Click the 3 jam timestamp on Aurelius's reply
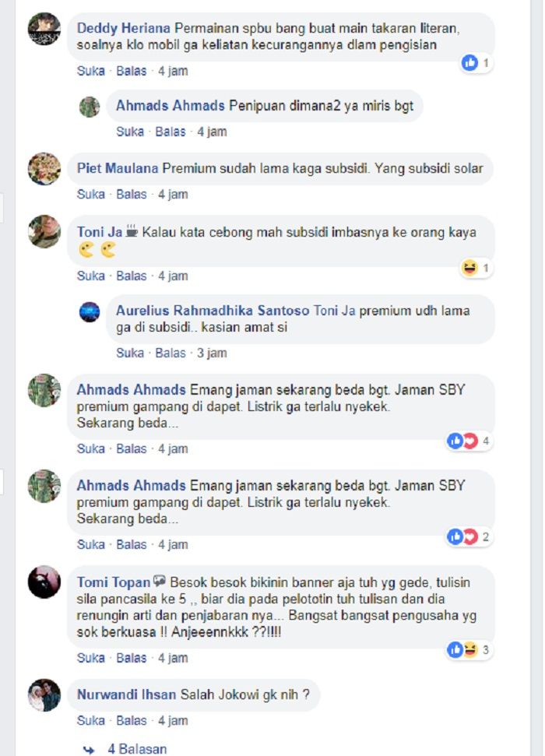545x756 pixels. click(212, 353)
